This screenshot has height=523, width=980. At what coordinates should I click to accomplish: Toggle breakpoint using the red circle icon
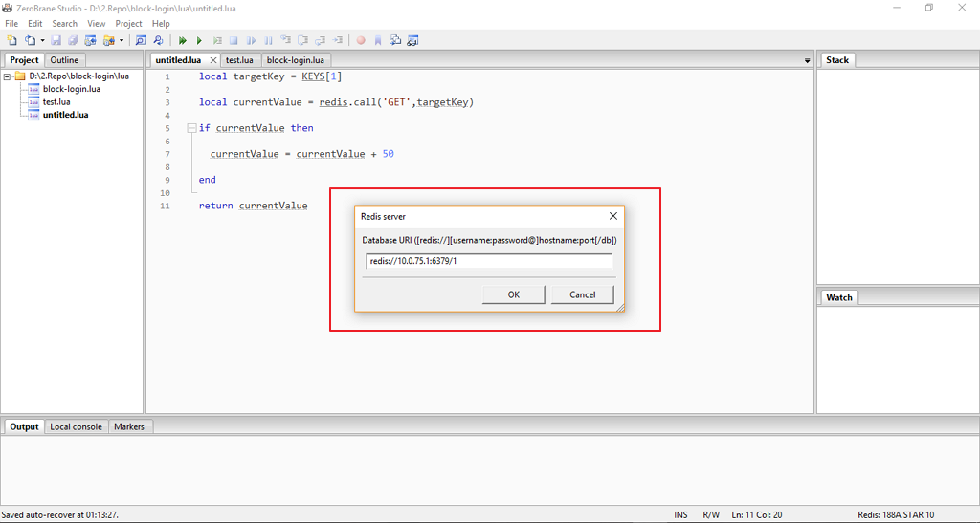(361, 41)
